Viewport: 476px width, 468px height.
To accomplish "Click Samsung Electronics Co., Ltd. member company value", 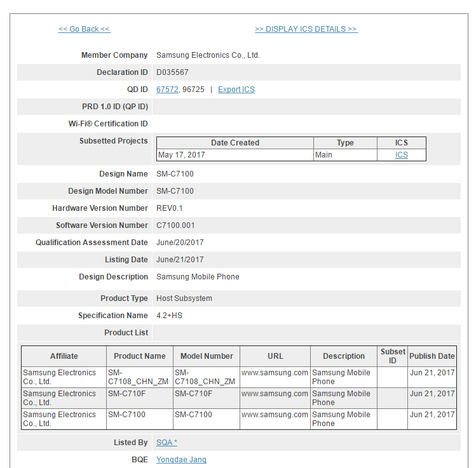I will (x=208, y=55).
